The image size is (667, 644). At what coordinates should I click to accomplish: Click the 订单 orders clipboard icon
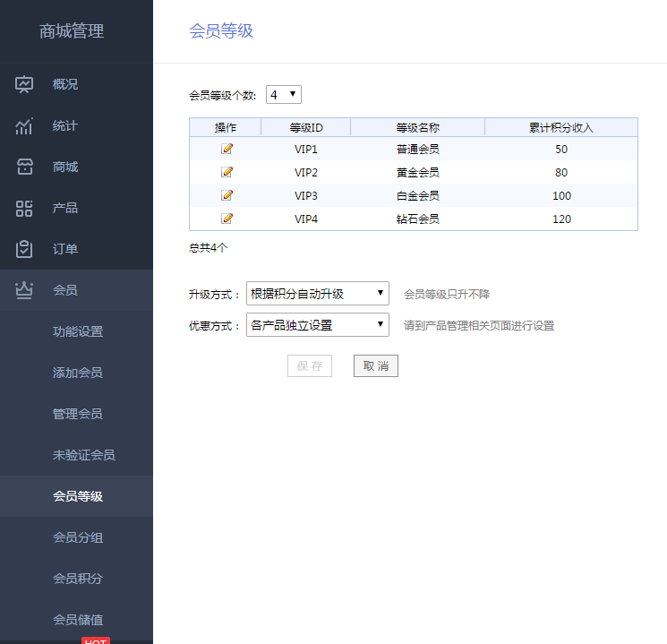coord(24,250)
